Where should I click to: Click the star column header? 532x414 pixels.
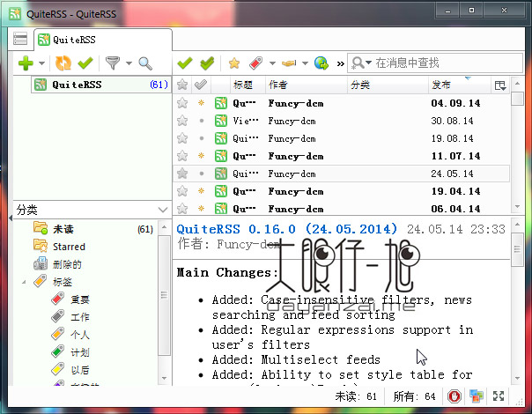(182, 85)
